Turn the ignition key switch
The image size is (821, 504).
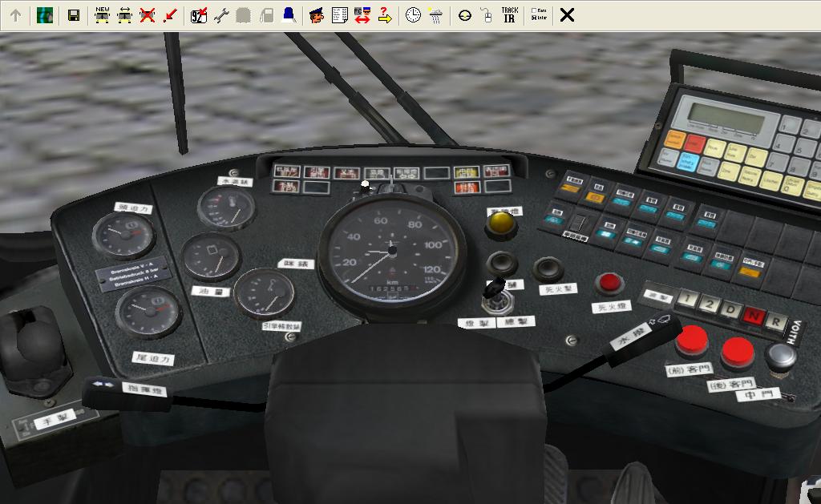coord(497,298)
